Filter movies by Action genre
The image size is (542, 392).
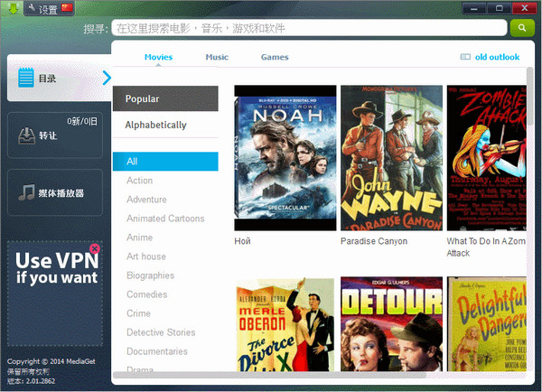coord(140,181)
